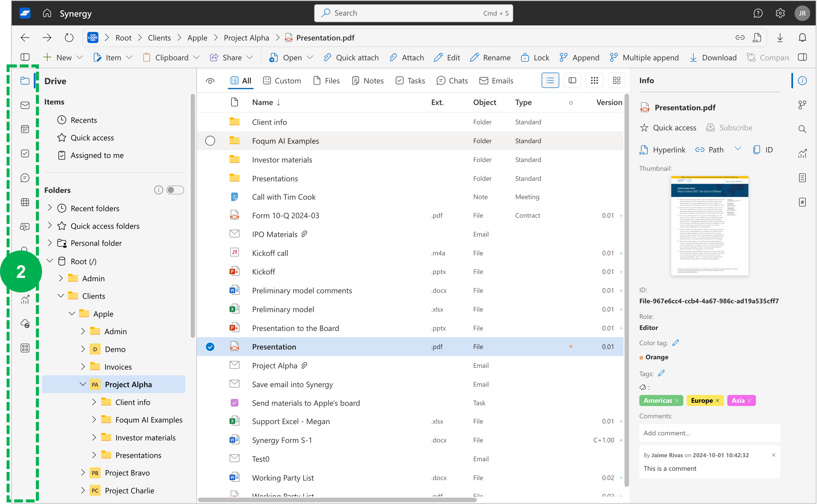
Task: Edit the color tag pencil icon
Action: [675, 343]
